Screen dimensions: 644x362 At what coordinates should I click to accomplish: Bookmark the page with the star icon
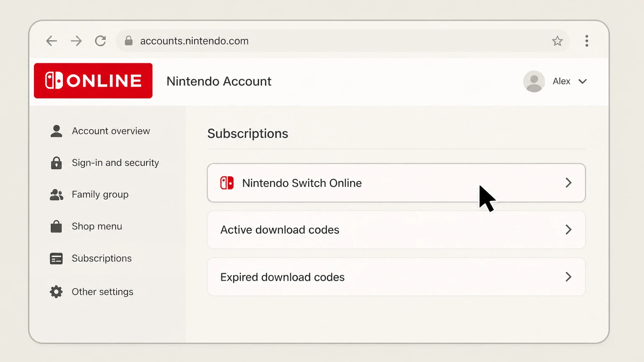pos(557,41)
